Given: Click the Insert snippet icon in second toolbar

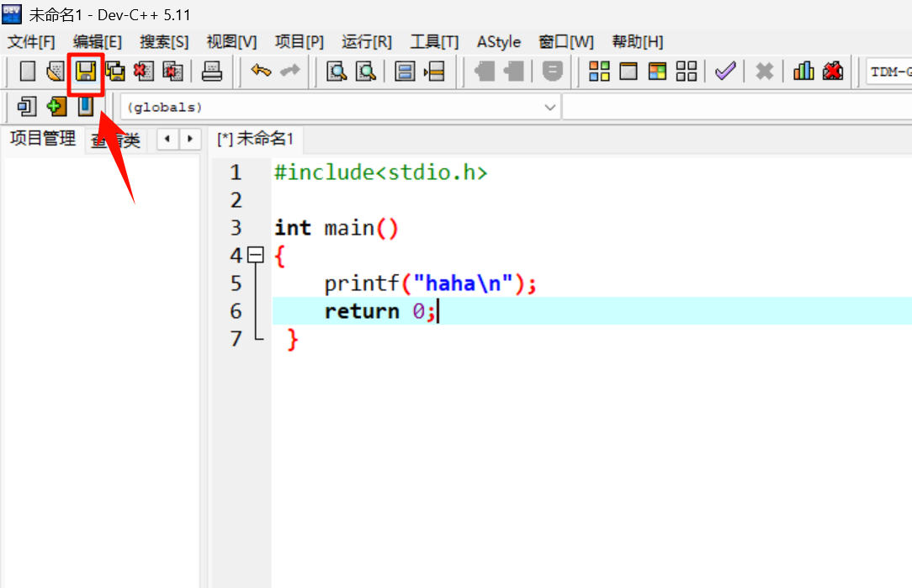Looking at the screenshot, I should (x=27, y=107).
